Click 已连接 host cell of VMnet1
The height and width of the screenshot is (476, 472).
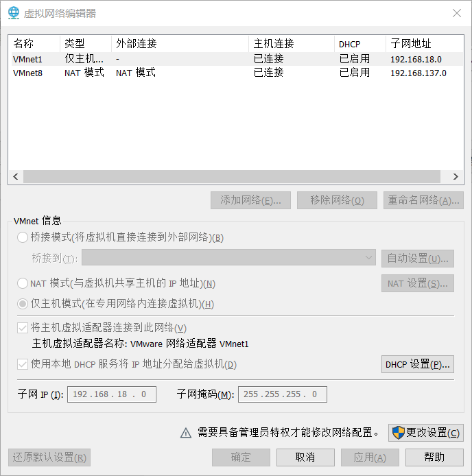pos(268,59)
